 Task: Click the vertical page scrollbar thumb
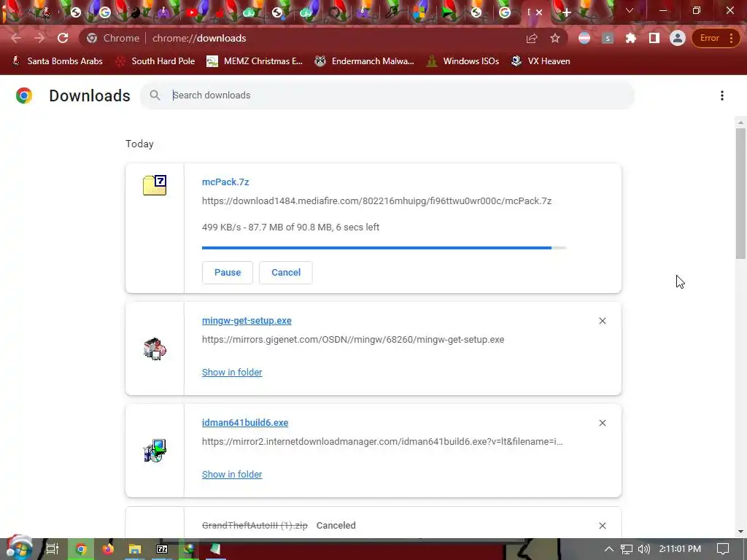(740, 192)
